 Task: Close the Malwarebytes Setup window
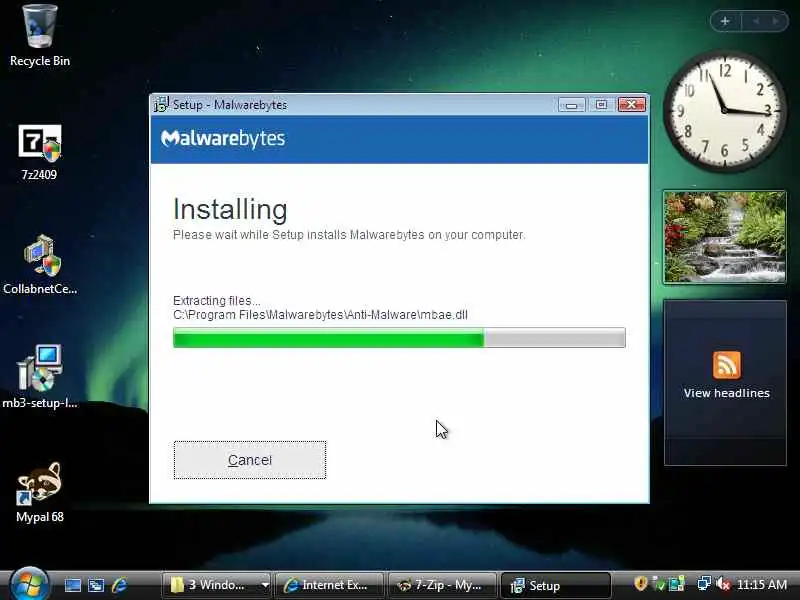click(632, 105)
